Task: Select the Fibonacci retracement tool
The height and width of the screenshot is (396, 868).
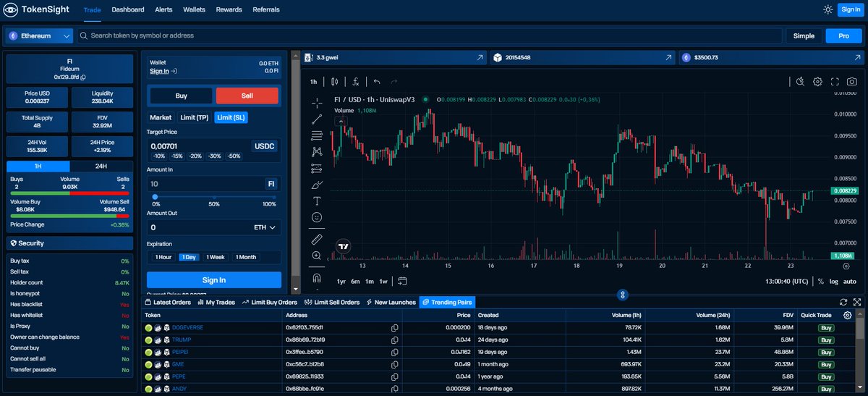Action: [316, 135]
